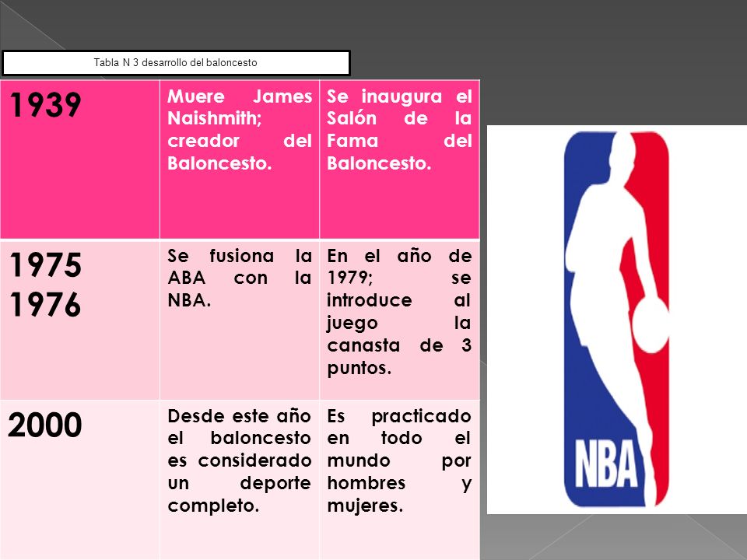747x560 pixels.
Task: Click the year 1975 text
Action: pos(45,264)
